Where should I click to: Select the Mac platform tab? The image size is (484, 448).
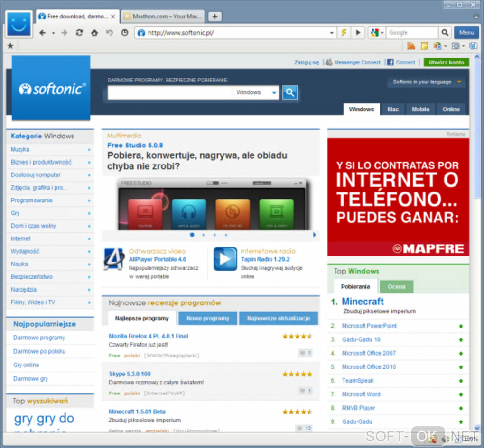click(392, 109)
